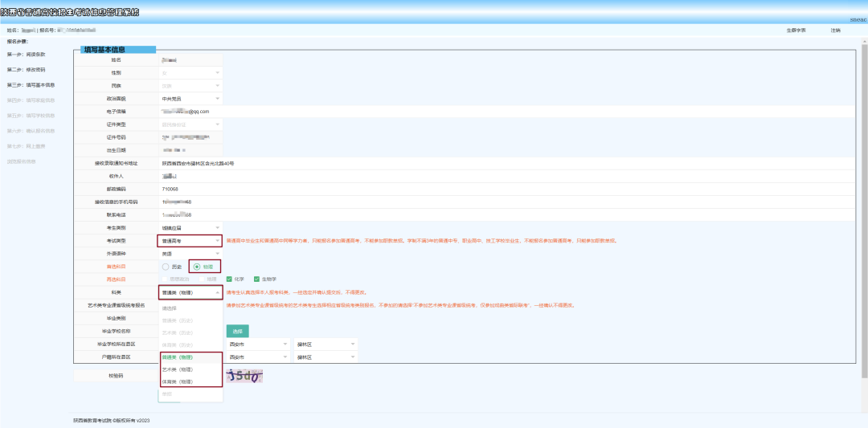Select 第五步:填写学校信息 step
Image resolution: width=868 pixels, height=428 pixels.
point(31,116)
